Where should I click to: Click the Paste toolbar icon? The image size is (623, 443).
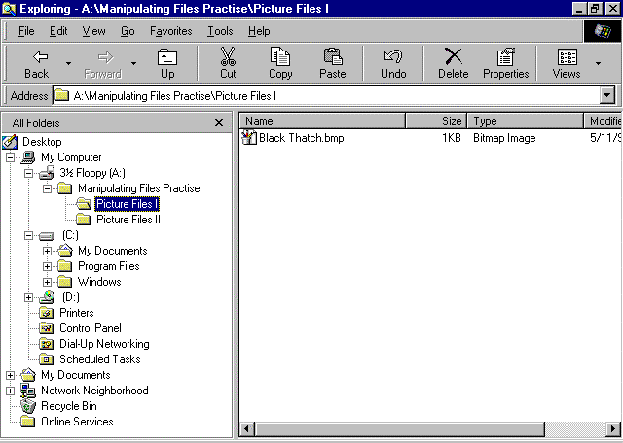pyautogui.click(x=332, y=63)
